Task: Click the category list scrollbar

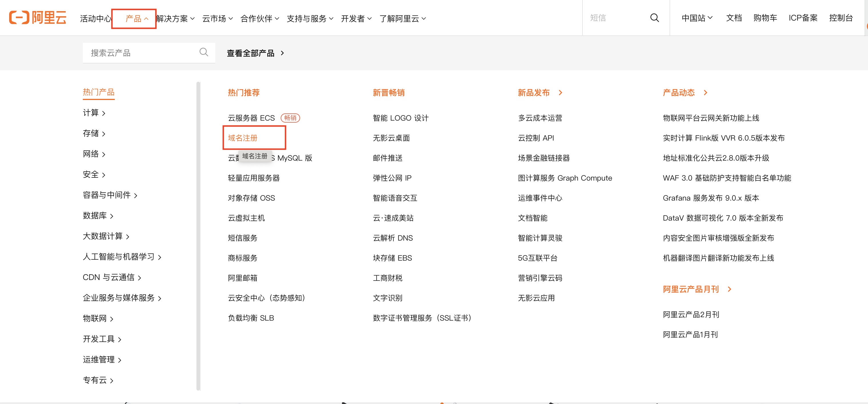Action: click(x=198, y=236)
